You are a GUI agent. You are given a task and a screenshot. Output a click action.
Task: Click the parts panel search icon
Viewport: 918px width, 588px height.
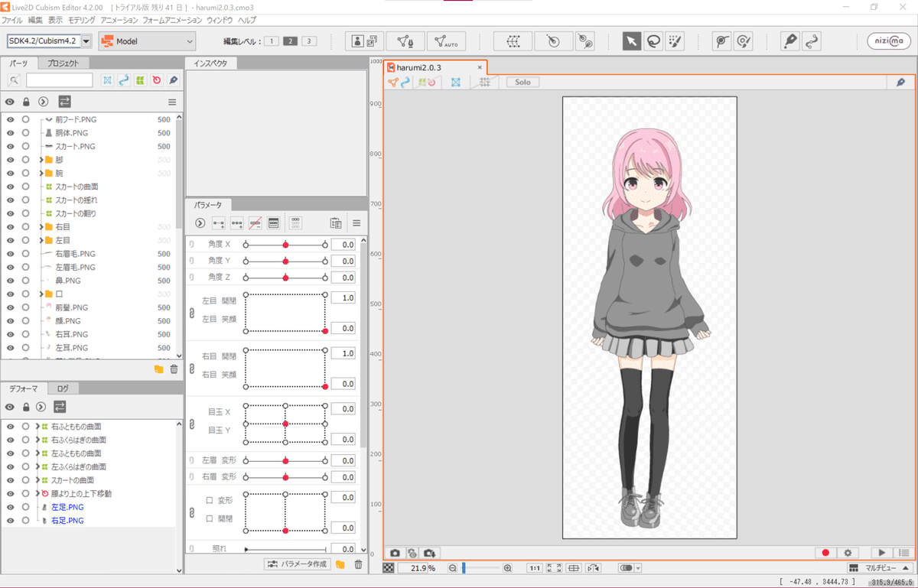(14, 80)
